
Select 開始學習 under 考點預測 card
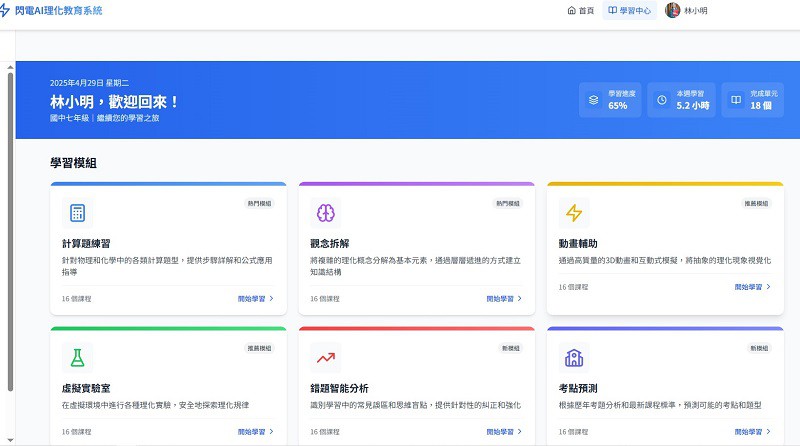point(752,432)
